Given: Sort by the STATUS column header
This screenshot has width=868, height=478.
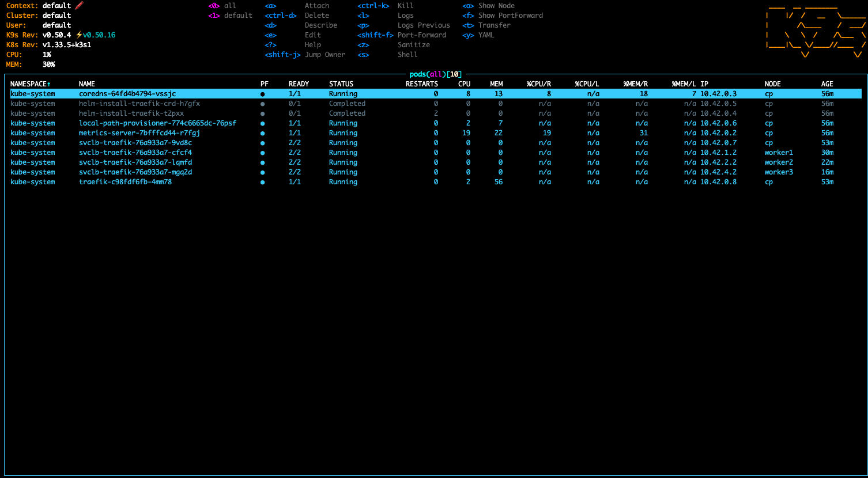Looking at the screenshot, I should click(341, 84).
